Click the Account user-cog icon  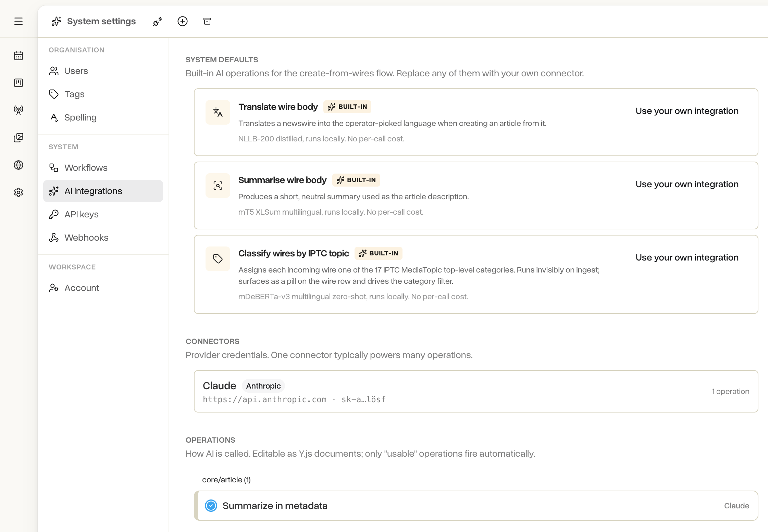point(54,288)
